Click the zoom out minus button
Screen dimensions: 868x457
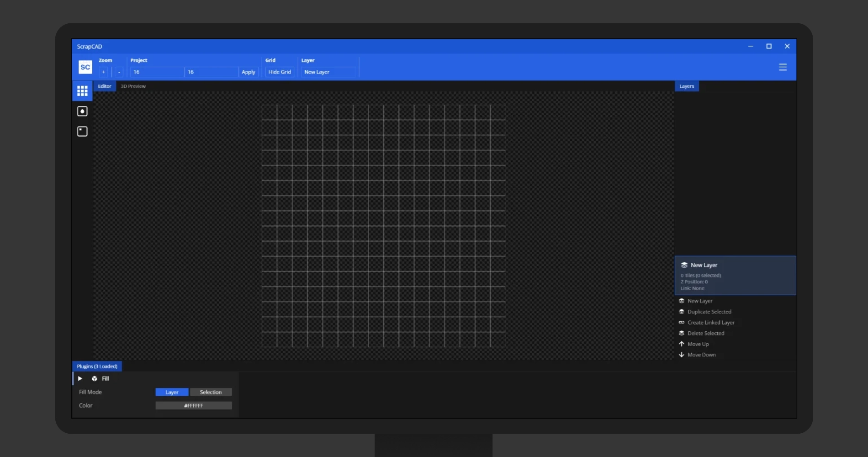119,72
